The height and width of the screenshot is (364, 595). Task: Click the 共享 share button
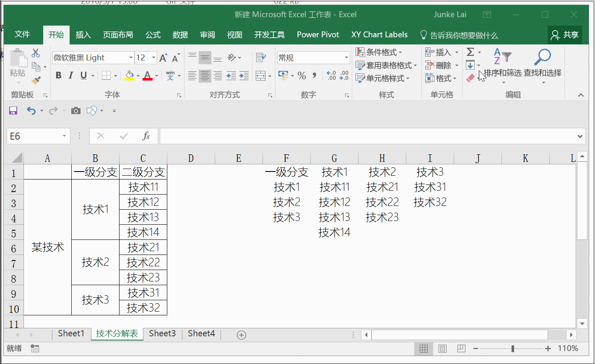click(565, 35)
